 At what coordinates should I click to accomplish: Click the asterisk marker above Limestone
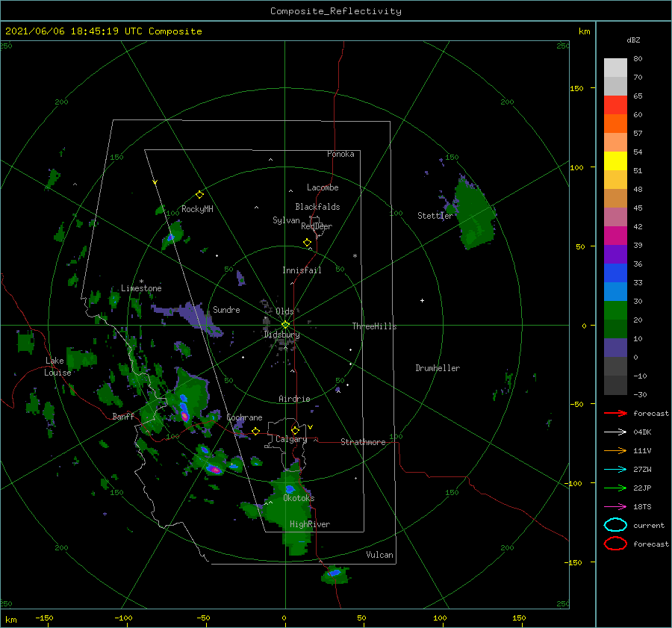(x=141, y=282)
